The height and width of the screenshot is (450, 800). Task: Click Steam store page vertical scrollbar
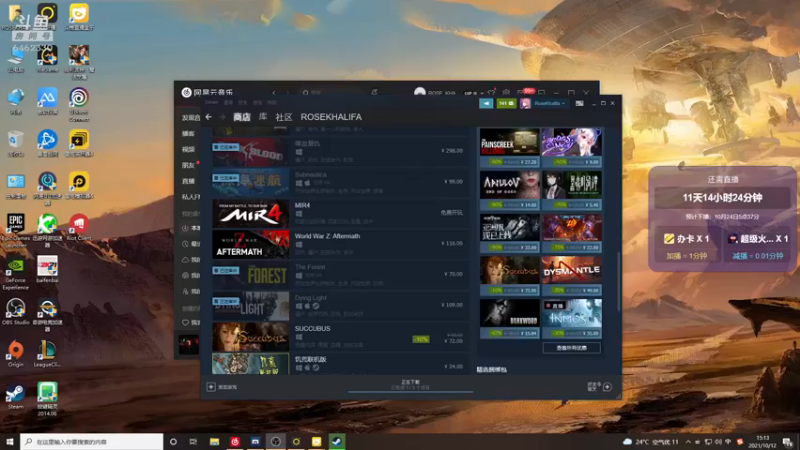coord(618,281)
